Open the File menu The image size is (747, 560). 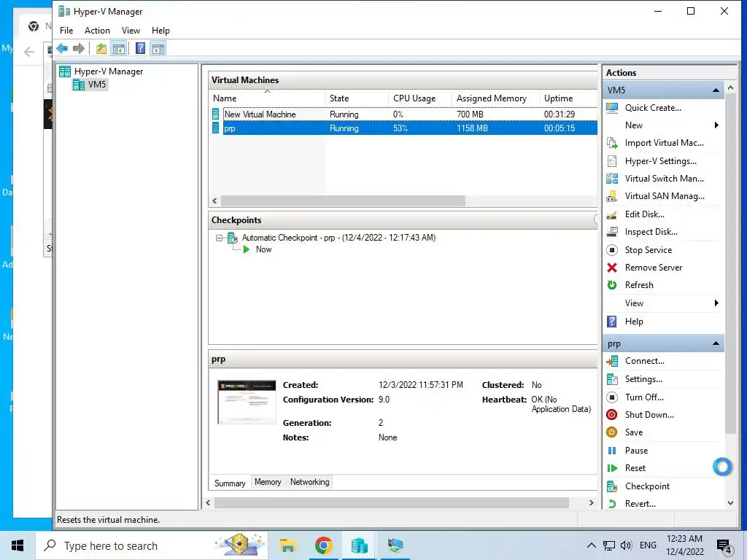coord(66,31)
